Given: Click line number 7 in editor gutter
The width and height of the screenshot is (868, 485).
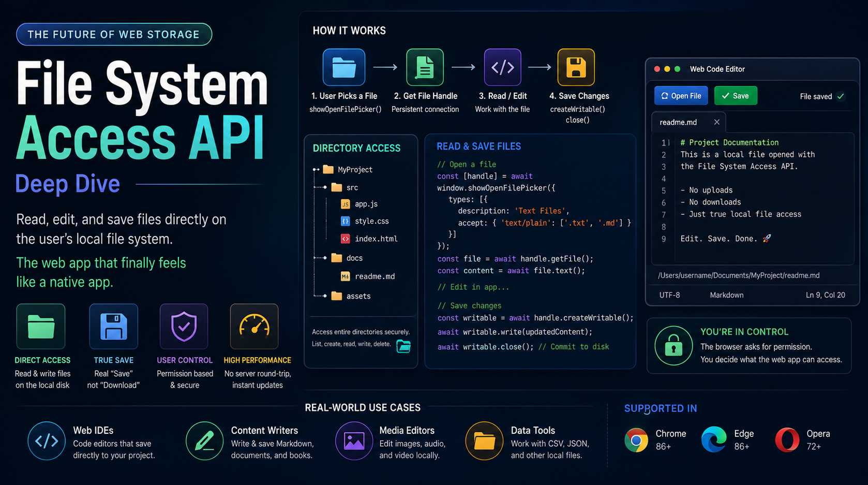Looking at the screenshot, I should pos(664,215).
